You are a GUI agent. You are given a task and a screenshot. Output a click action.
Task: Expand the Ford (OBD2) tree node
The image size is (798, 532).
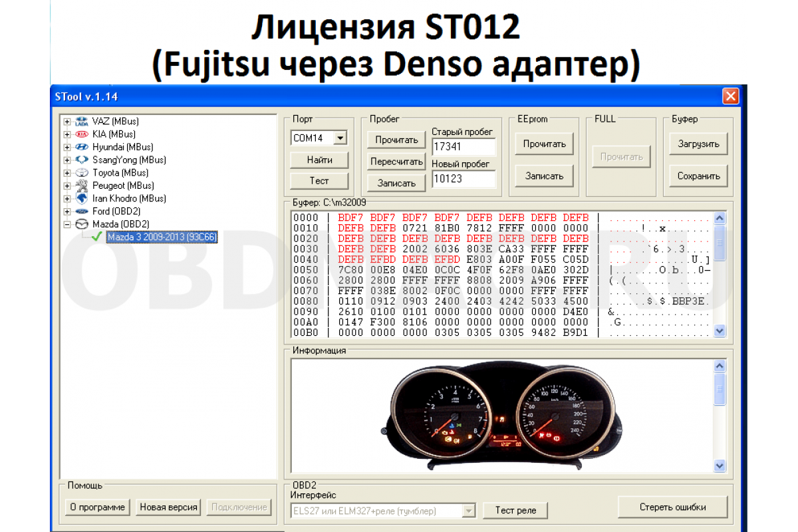point(67,211)
